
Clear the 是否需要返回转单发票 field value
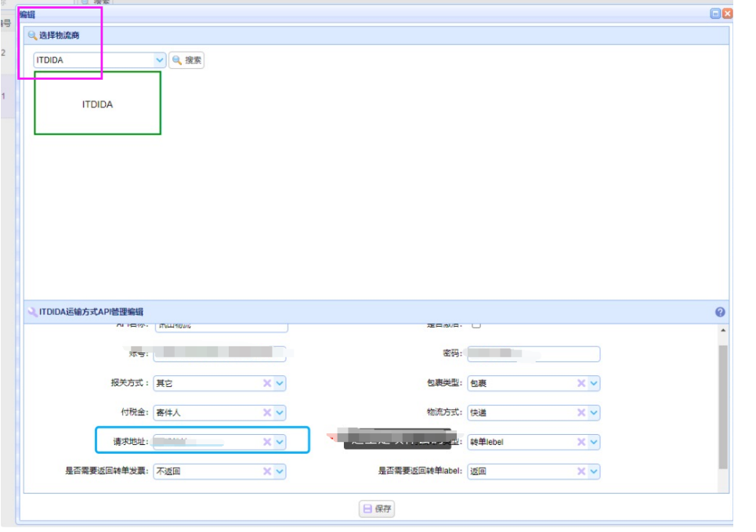click(x=266, y=471)
